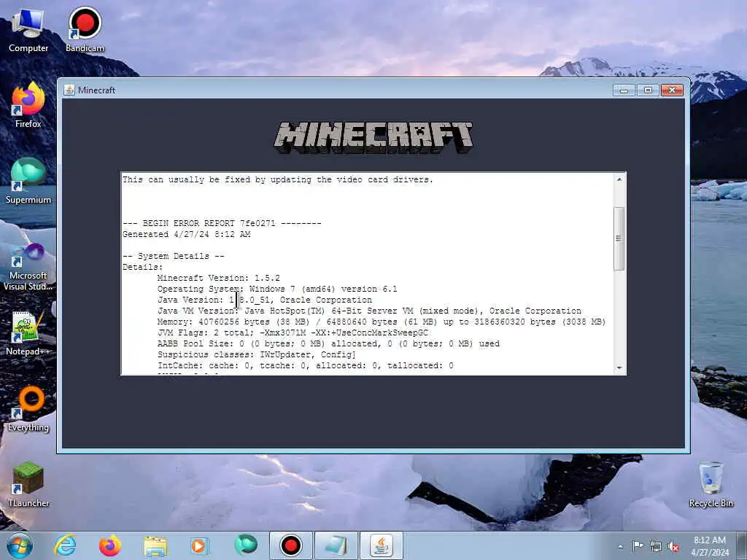Click the Java icon in Minecraft title bar
This screenshot has height=560, width=747.
[x=69, y=90]
